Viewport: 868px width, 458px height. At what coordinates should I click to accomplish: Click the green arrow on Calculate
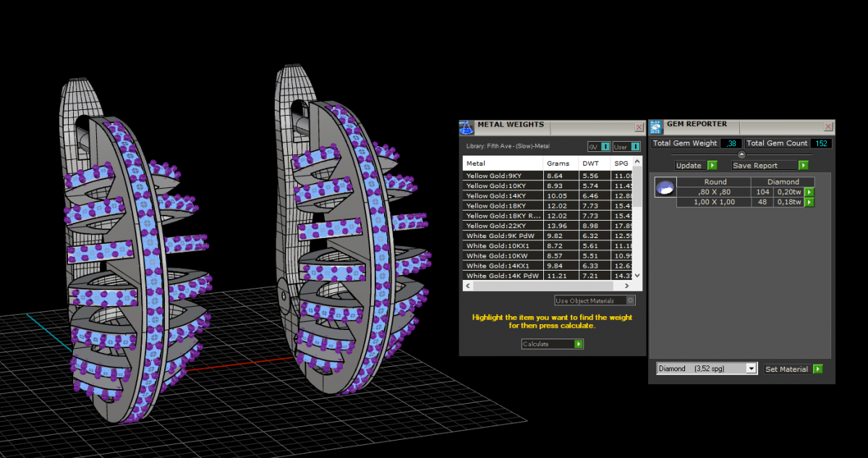578,344
